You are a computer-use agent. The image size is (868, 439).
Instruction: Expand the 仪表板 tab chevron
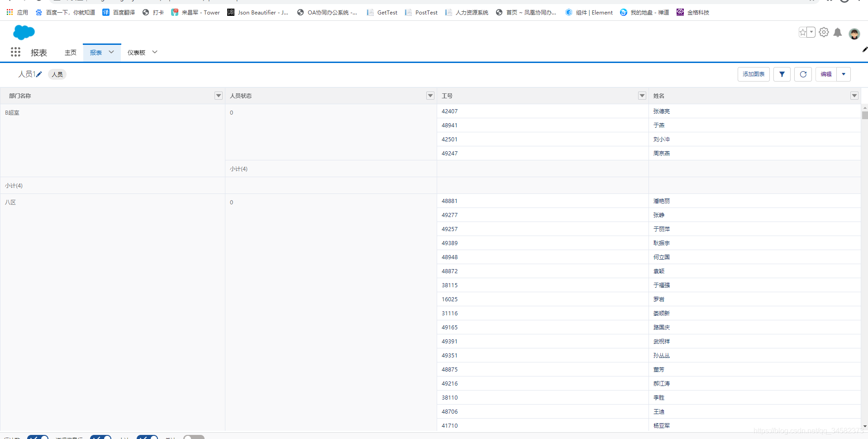[154, 52]
